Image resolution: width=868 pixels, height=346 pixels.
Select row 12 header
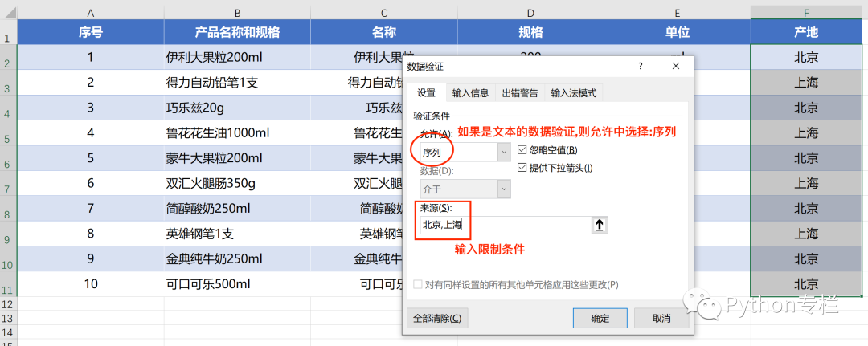(8, 304)
